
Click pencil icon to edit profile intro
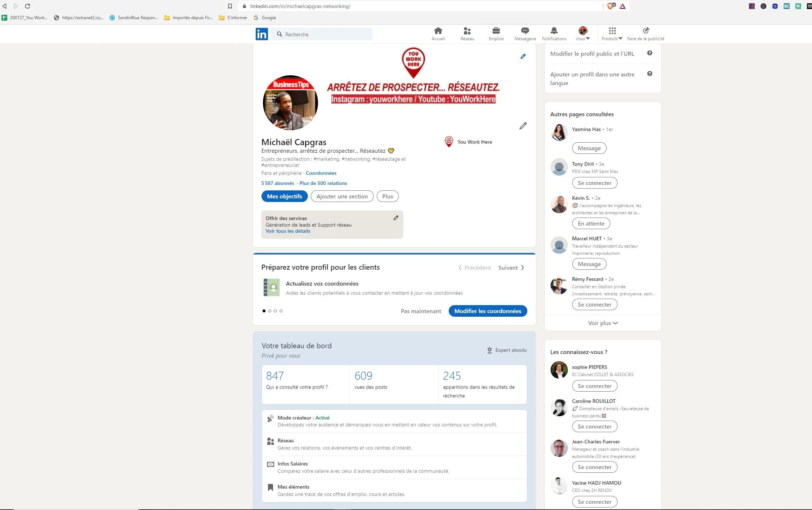click(x=523, y=126)
